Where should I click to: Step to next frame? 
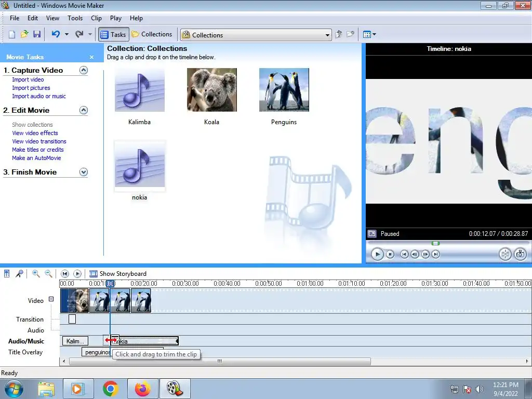tap(425, 254)
